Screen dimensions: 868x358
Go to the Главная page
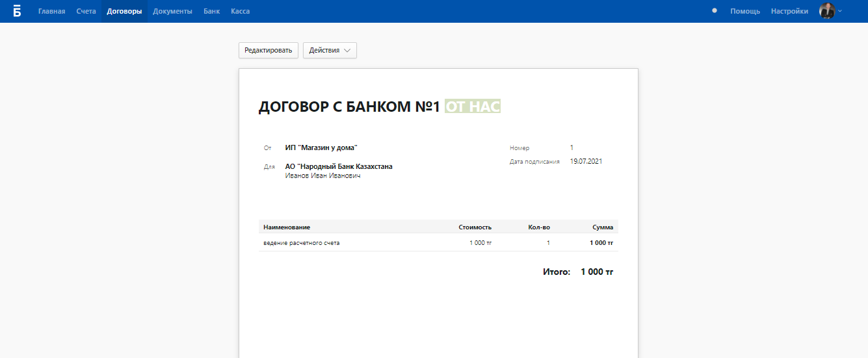(51, 11)
